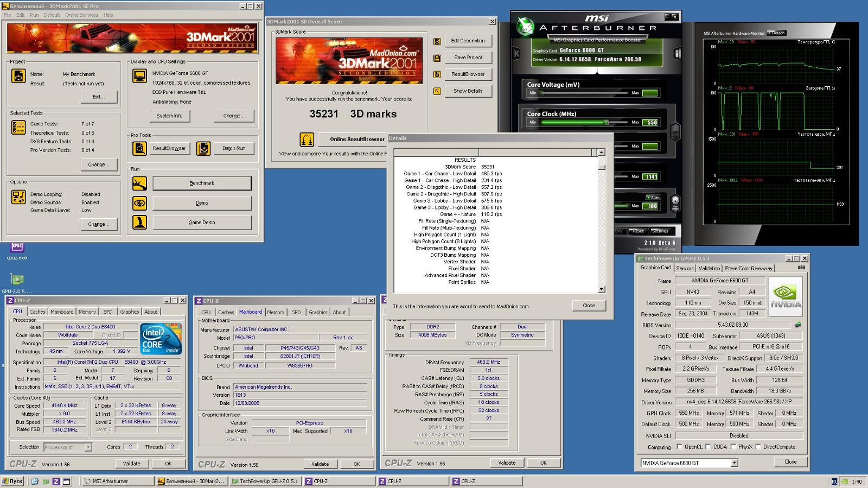This screenshot has width=868, height=488.
Task: Click the NVIDIA logo in GPU-Z
Action: click(x=786, y=296)
